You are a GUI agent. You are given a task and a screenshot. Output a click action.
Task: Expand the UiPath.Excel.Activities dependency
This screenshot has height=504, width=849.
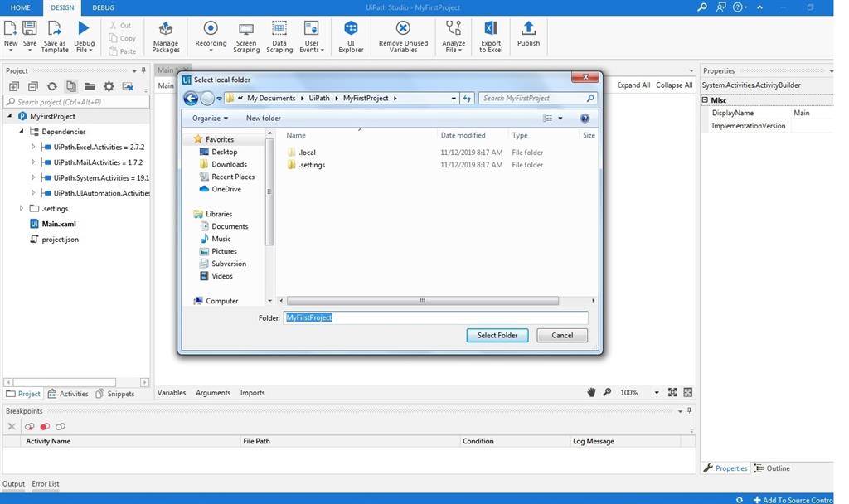(x=32, y=147)
